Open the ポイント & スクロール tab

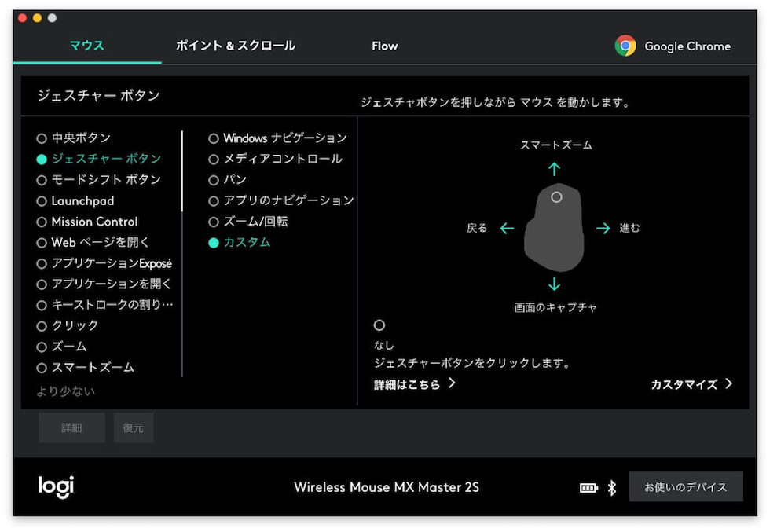pyautogui.click(x=236, y=46)
